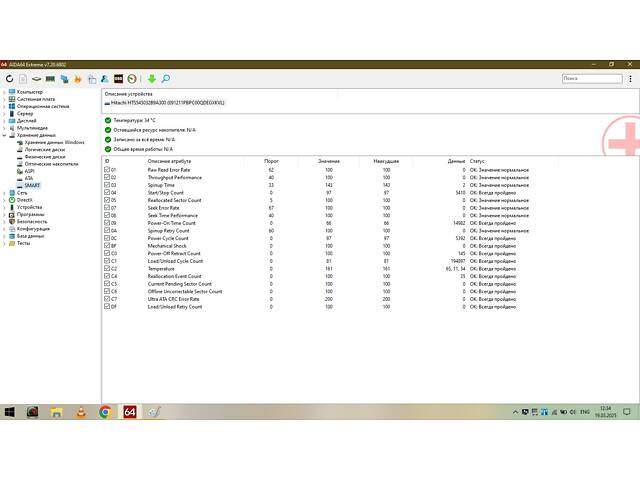Select Хранение данных Windows in tree
Viewport: 640px width, 480px height.
(54, 142)
